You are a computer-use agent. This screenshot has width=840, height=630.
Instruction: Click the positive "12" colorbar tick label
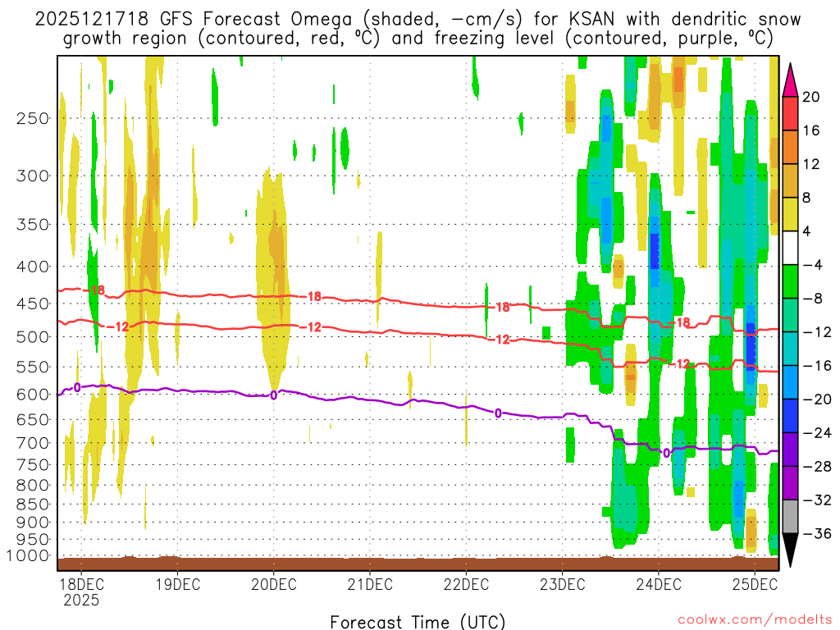pyautogui.click(x=811, y=164)
